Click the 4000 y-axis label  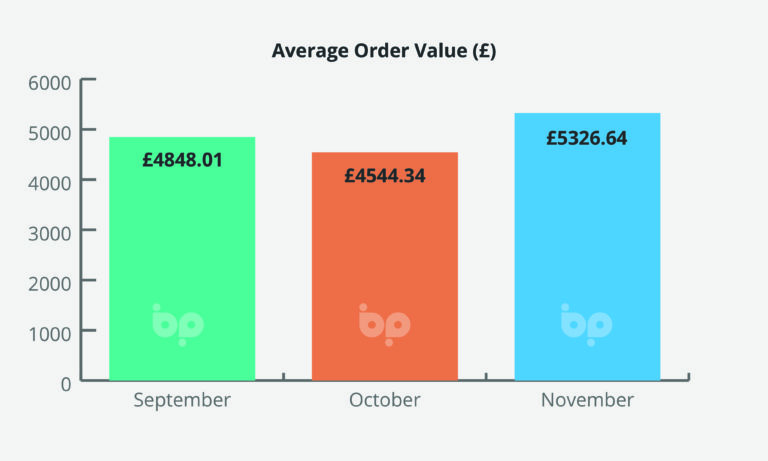pos(48,180)
